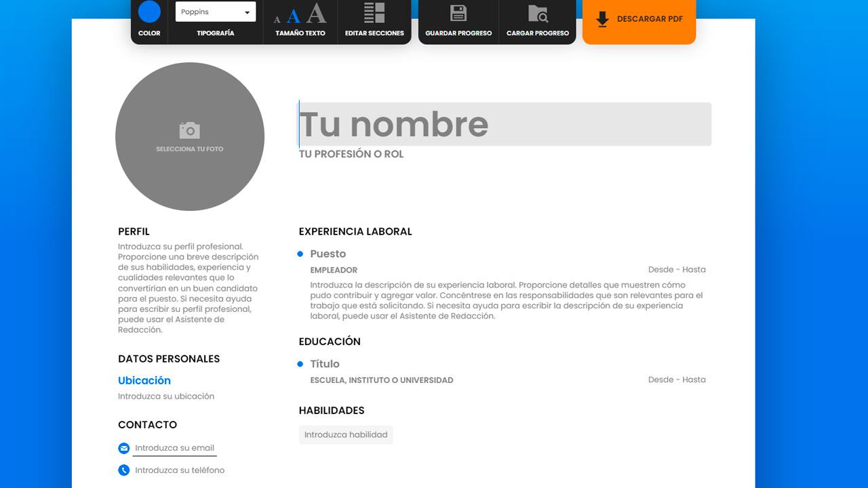The width and height of the screenshot is (868, 488).
Task: Expand the Desde - Hasta date range under Educación
Action: (677, 380)
